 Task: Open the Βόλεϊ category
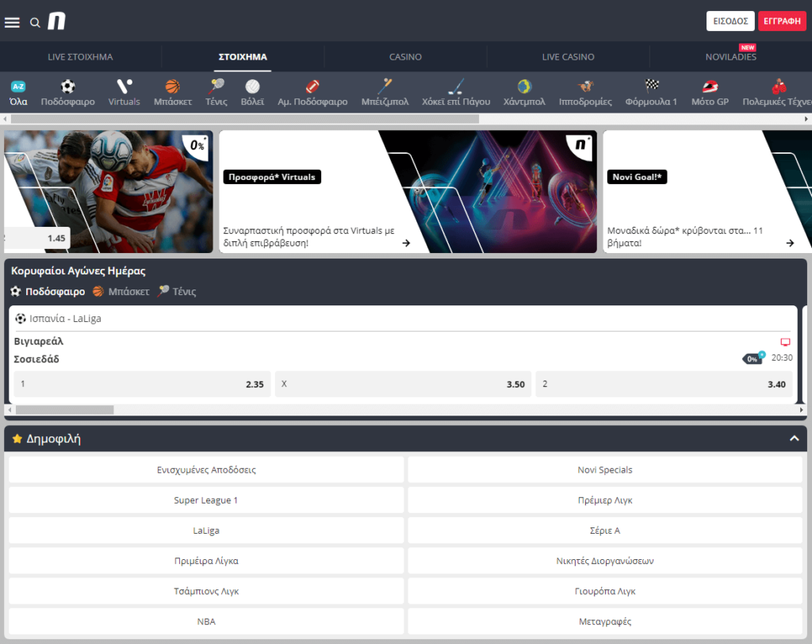point(252,93)
